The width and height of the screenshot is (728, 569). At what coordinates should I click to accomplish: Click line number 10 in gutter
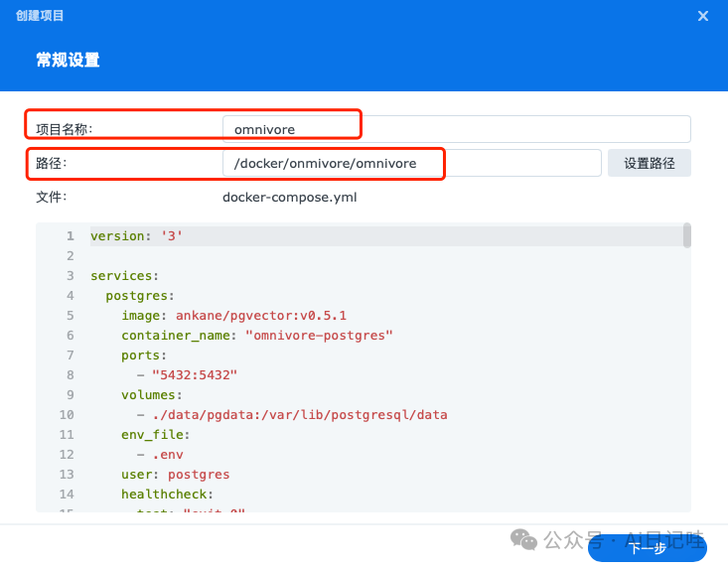(x=67, y=415)
